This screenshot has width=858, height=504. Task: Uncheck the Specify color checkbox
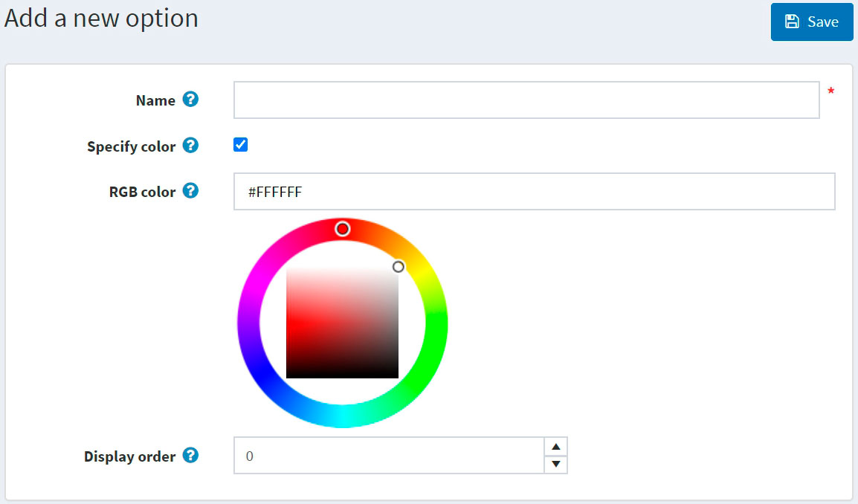(x=240, y=144)
